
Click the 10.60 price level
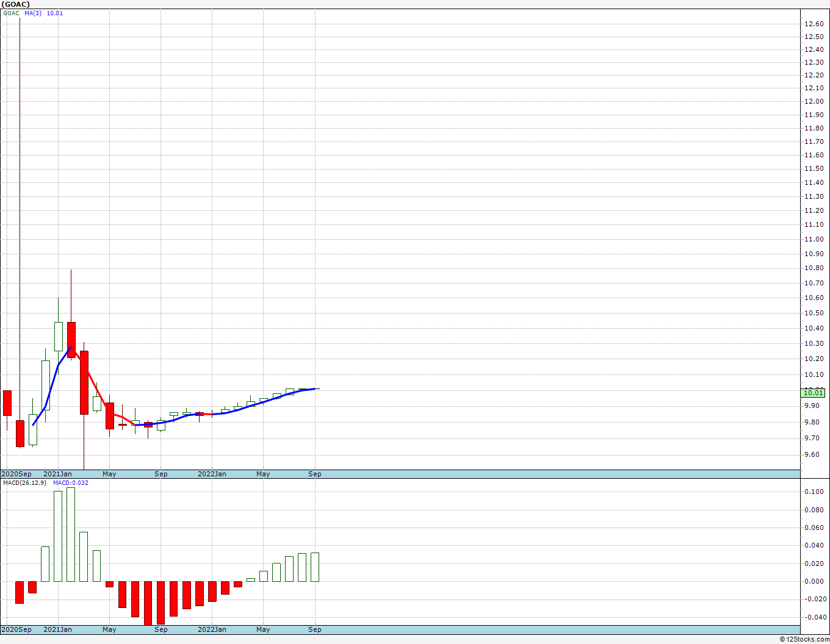pos(814,298)
